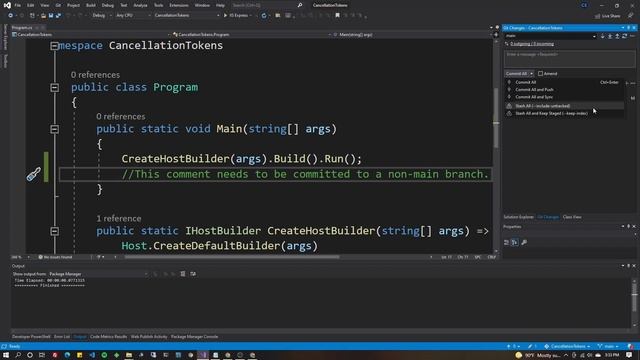Select Commit All and Sync menu entry
The height and width of the screenshot is (360, 640).
pyautogui.click(x=564, y=97)
